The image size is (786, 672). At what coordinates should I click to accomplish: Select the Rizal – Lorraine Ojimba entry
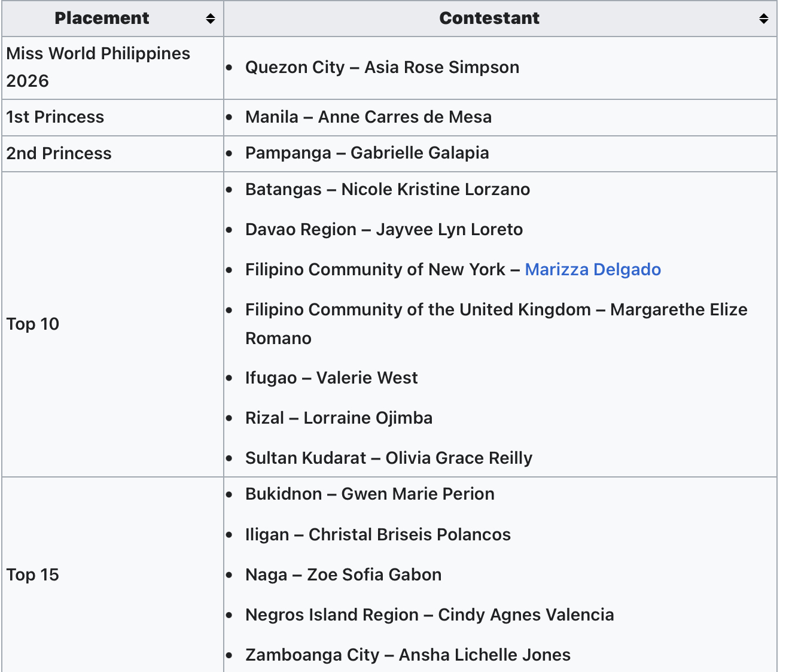pyautogui.click(x=339, y=418)
